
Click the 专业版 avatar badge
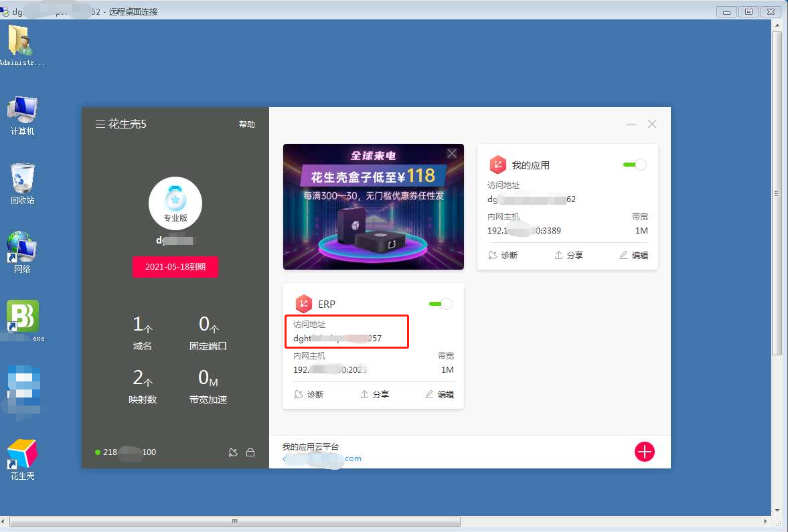pos(175,203)
